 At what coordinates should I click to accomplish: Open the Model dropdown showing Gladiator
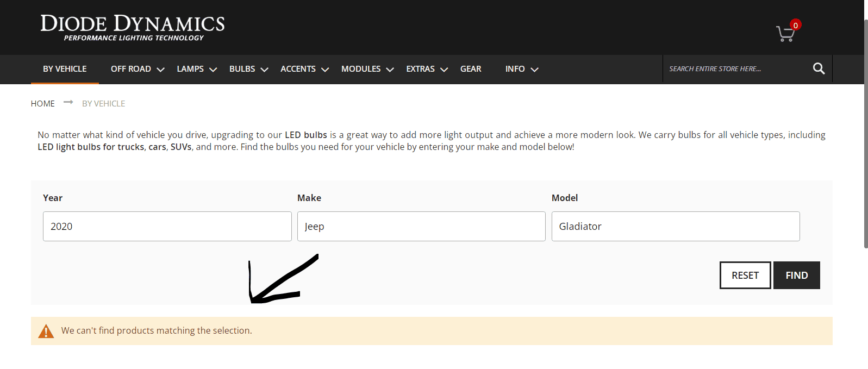(x=676, y=226)
